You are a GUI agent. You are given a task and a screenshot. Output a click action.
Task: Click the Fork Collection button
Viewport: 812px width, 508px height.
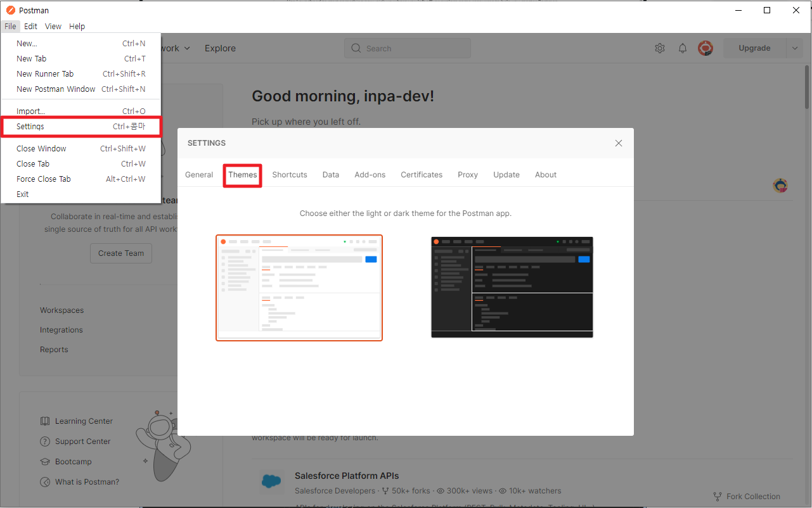[747, 497]
